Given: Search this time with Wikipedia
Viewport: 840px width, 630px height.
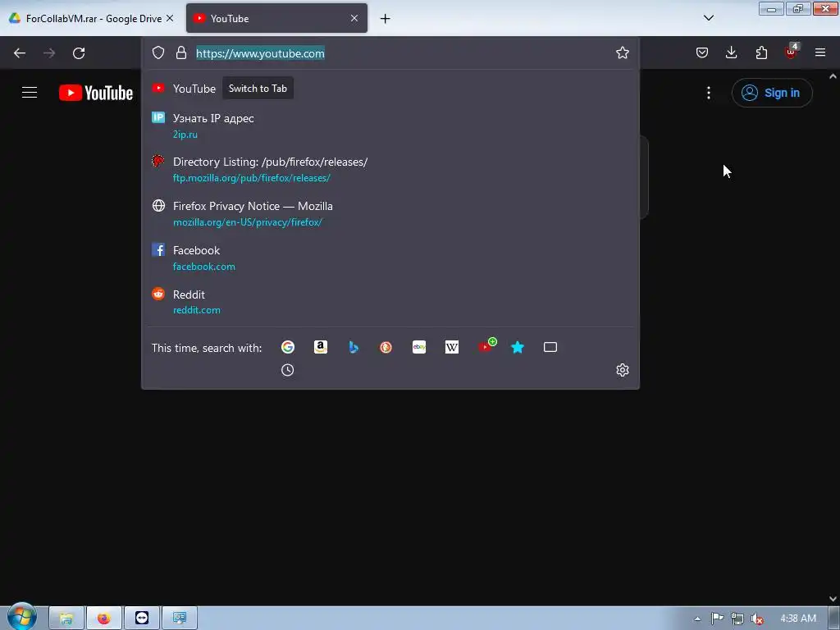Looking at the screenshot, I should [x=452, y=347].
